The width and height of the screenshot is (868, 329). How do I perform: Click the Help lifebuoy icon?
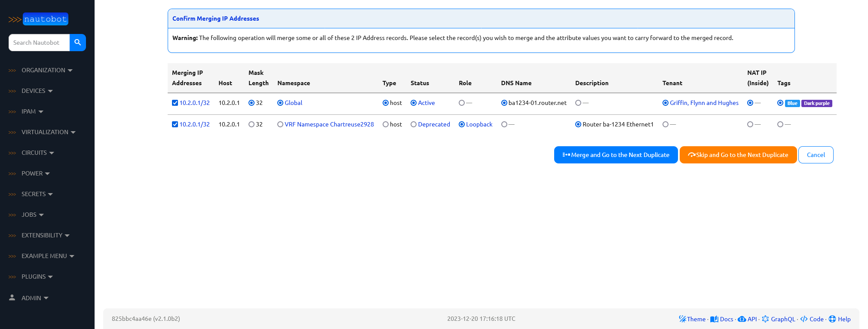[x=832, y=319]
